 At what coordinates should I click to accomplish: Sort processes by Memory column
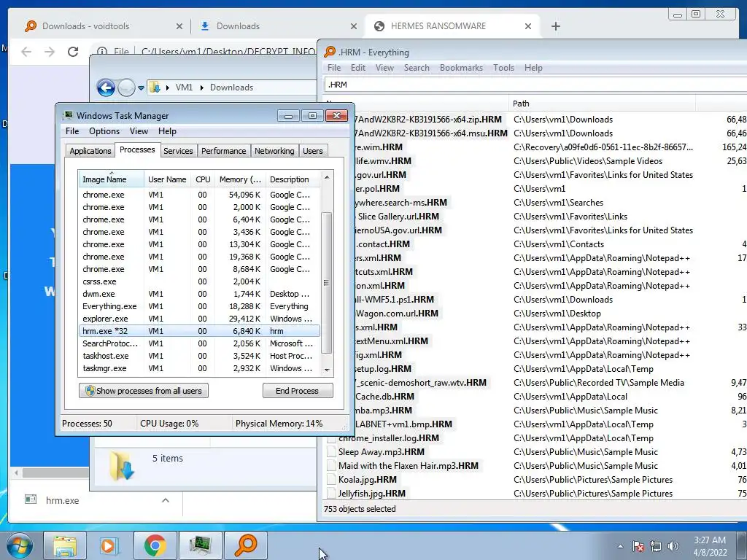coord(240,179)
